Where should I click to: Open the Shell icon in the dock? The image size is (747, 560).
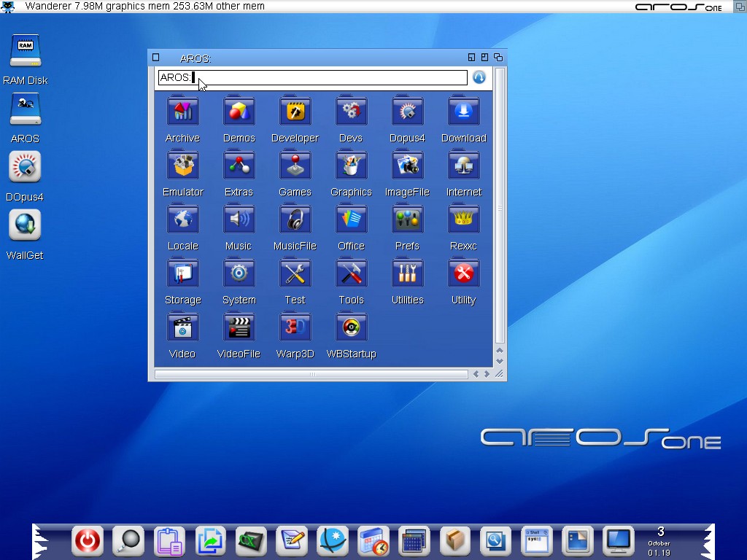point(537,541)
